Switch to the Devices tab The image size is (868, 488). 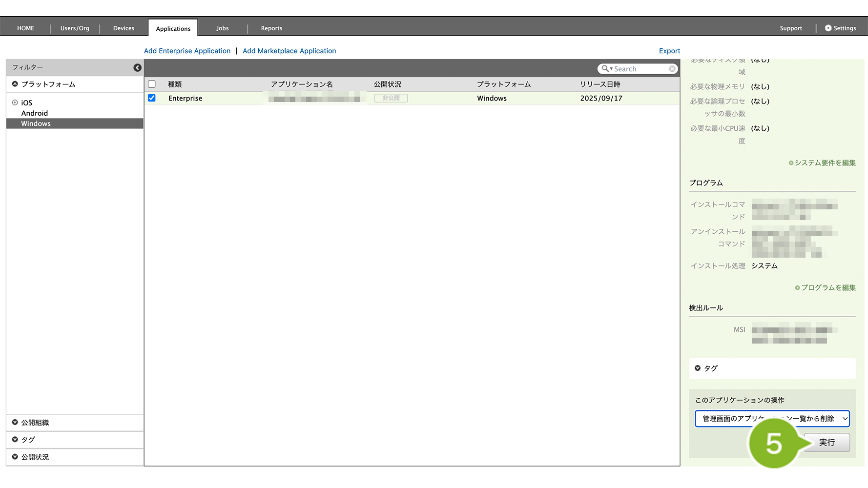tap(124, 28)
